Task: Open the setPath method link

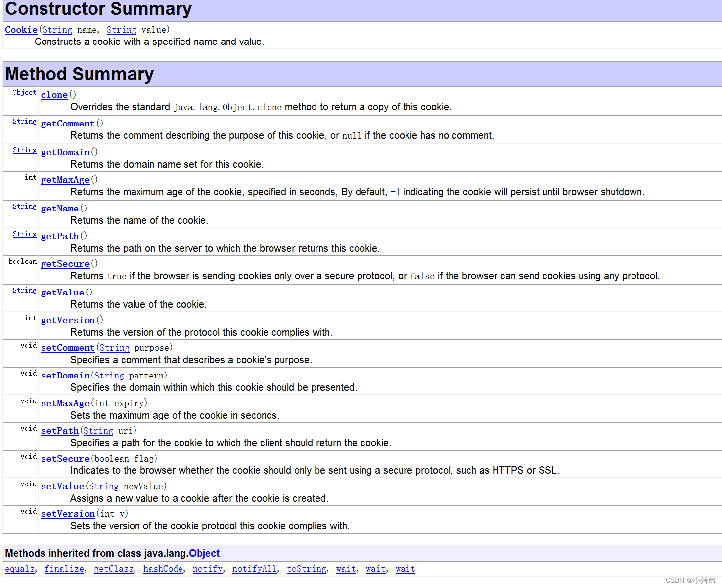Action: pyautogui.click(x=60, y=431)
